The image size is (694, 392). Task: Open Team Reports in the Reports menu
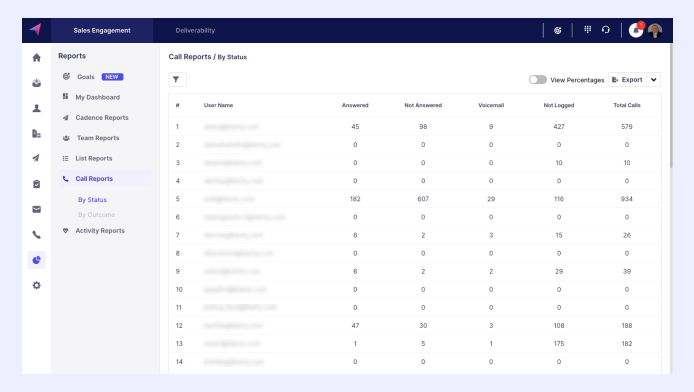98,138
